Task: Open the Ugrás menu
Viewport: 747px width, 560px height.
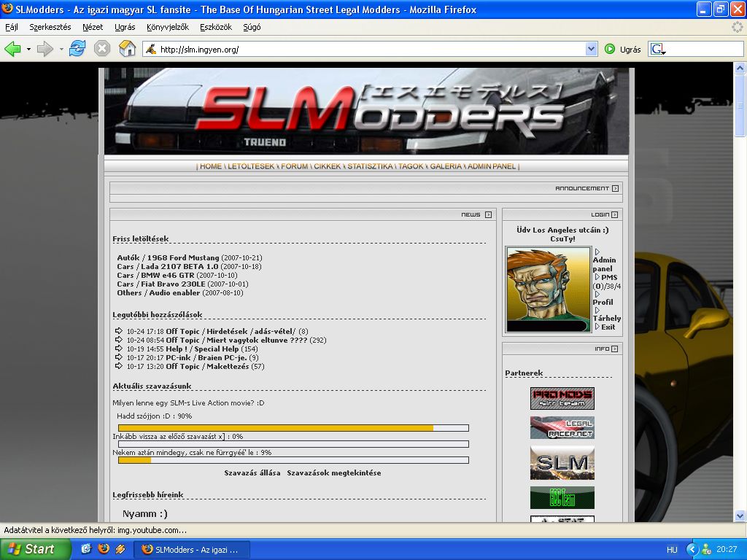Action: pos(125,27)
